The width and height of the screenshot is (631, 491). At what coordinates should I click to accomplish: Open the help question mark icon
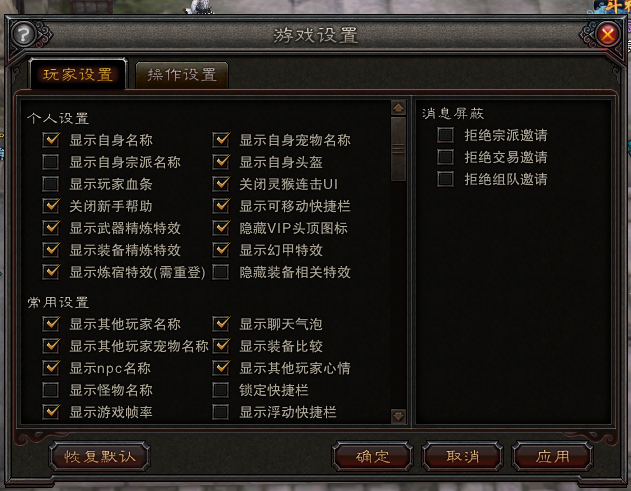pos(23,35)
